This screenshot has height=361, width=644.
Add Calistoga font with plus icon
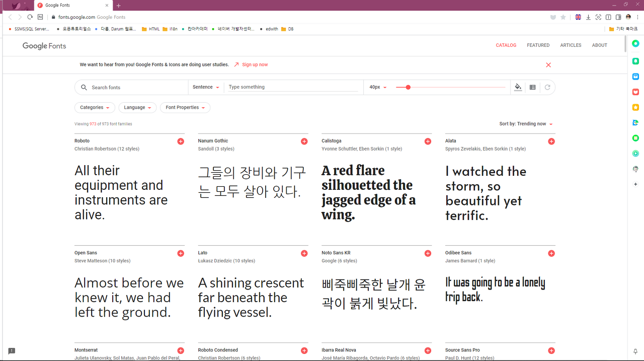pyautogui.click(x=428, y=141)
